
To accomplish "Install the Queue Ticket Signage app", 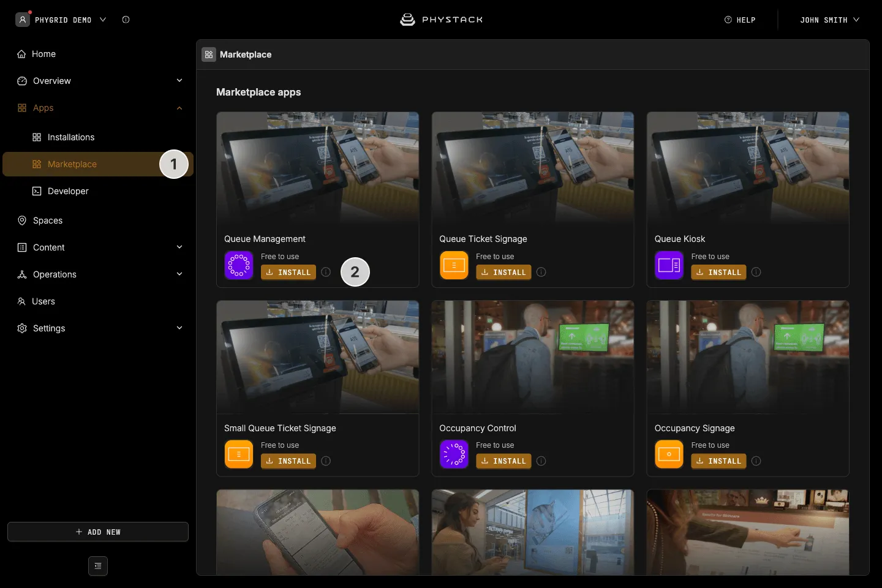I will click(503, 272).
